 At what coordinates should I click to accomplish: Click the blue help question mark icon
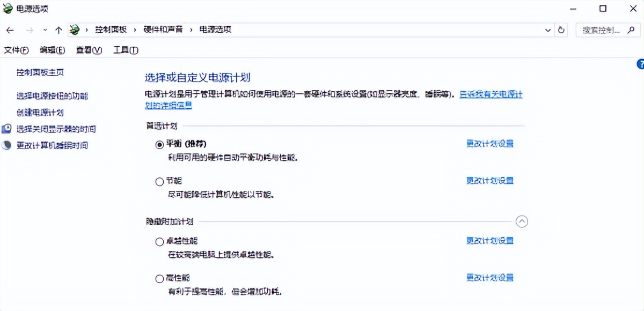640,64
